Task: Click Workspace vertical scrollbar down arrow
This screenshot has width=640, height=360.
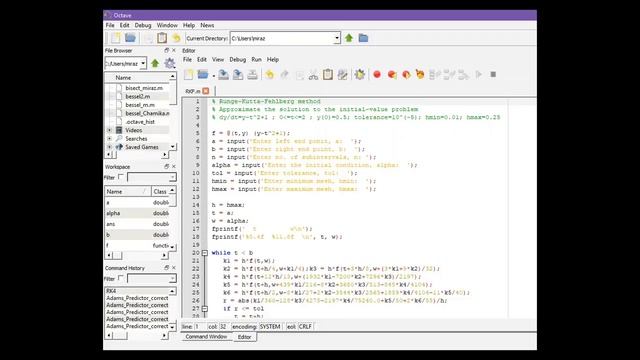Action: tap(173, 247)
